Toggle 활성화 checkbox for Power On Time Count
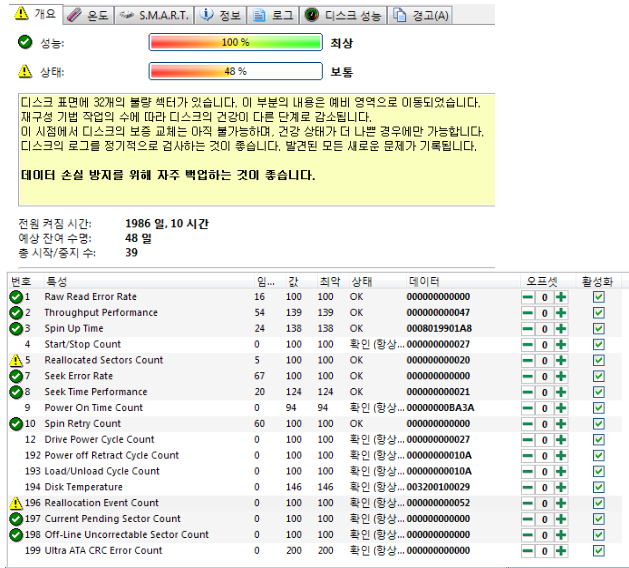 [599, 408]
